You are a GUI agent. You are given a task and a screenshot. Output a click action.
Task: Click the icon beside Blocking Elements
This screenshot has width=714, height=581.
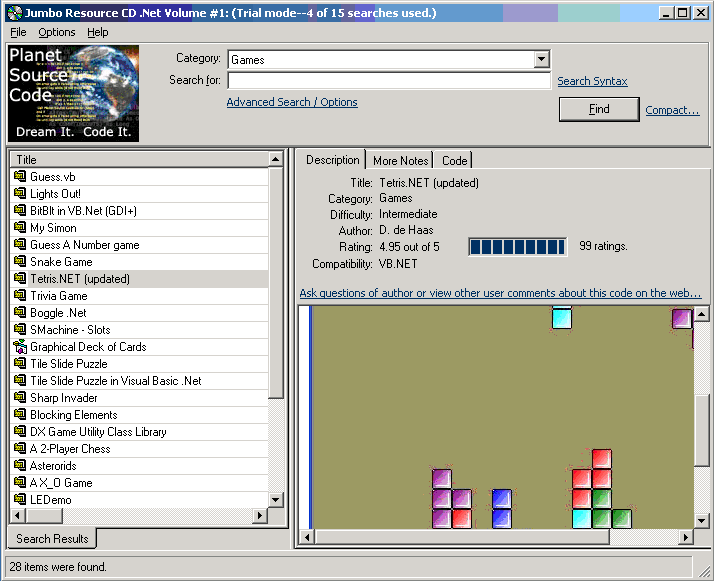coord(20,414)
